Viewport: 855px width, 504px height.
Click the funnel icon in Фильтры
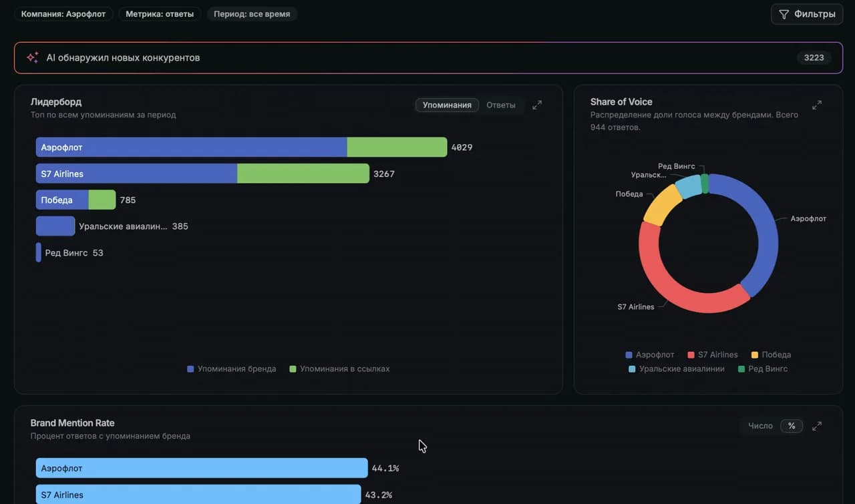(784, 14)
